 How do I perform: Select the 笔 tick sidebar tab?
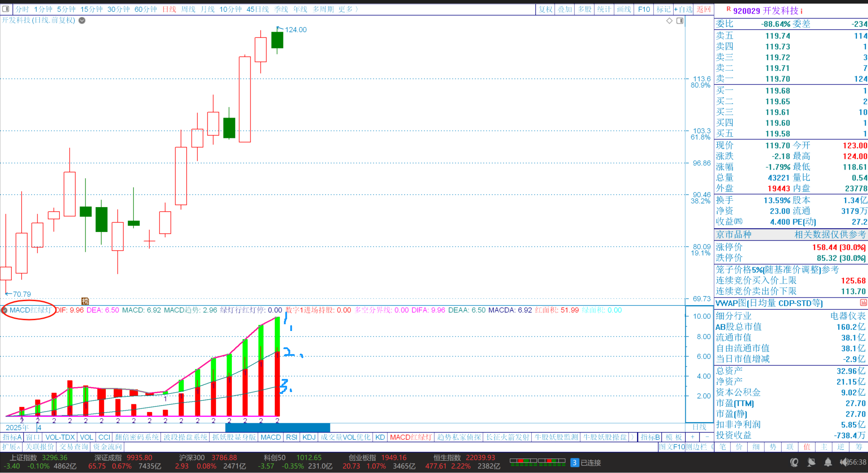pyautogui.click(x=723, y=447)
